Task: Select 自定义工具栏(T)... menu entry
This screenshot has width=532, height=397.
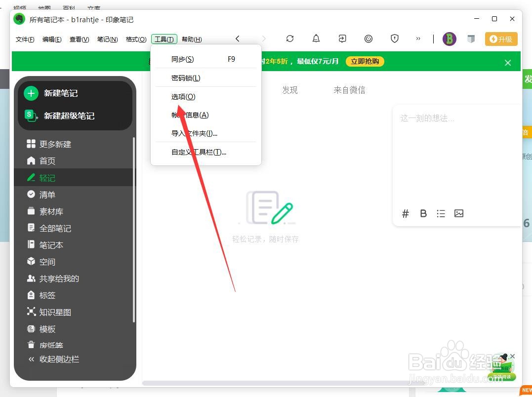Action: [205, 152]
